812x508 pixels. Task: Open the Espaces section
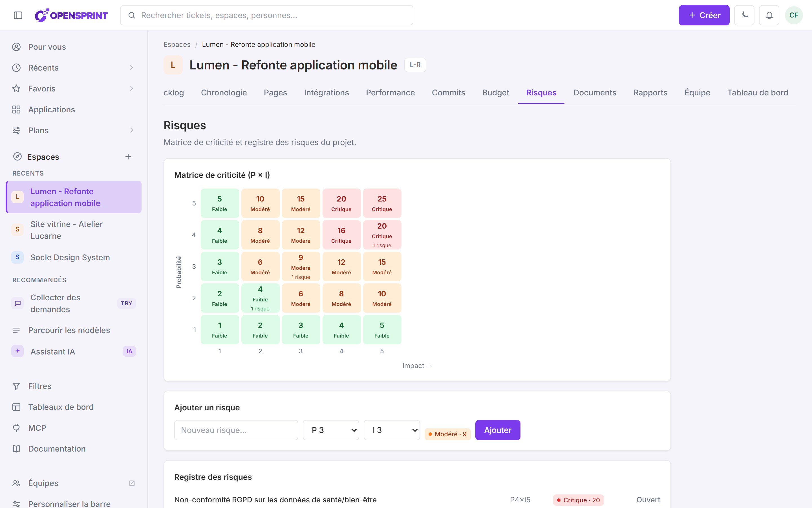43,157
